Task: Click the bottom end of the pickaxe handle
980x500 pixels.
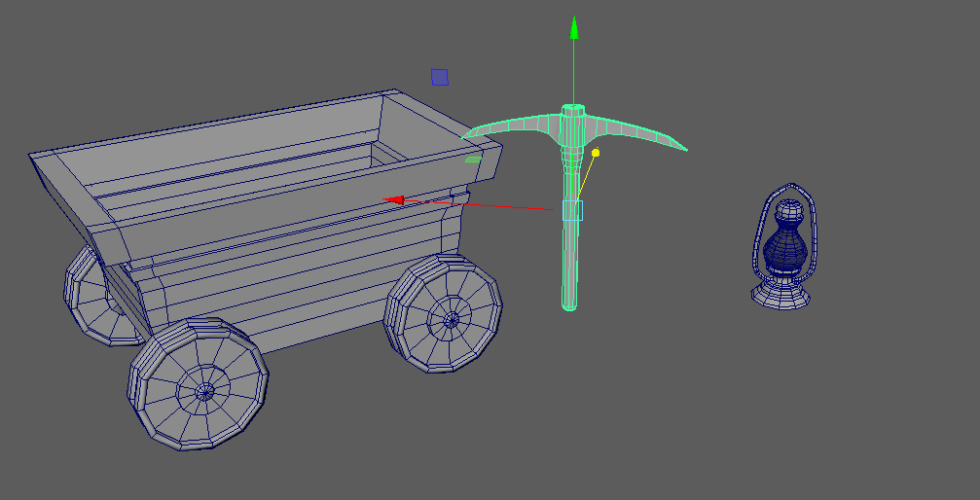Action: 569,304
